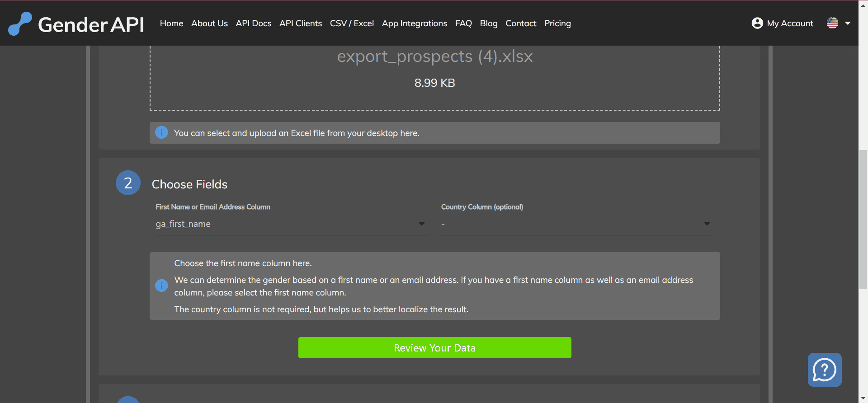Viewport: 868px width, 403px height.
Task: Go to the Home page
Action: [171, 23]
